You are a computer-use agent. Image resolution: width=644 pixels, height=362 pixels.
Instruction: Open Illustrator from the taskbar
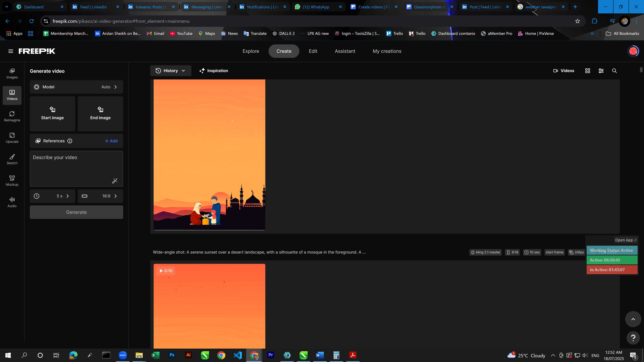pyautogui.click(x=188, y=355)
